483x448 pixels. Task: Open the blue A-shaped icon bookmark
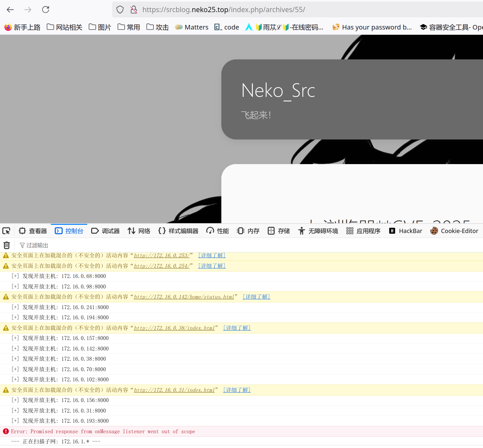coord(249,27)
